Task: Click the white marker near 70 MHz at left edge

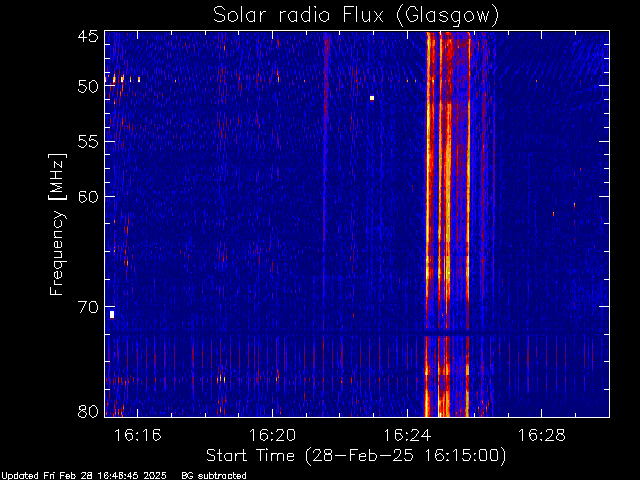Action: tap(112, 315)
